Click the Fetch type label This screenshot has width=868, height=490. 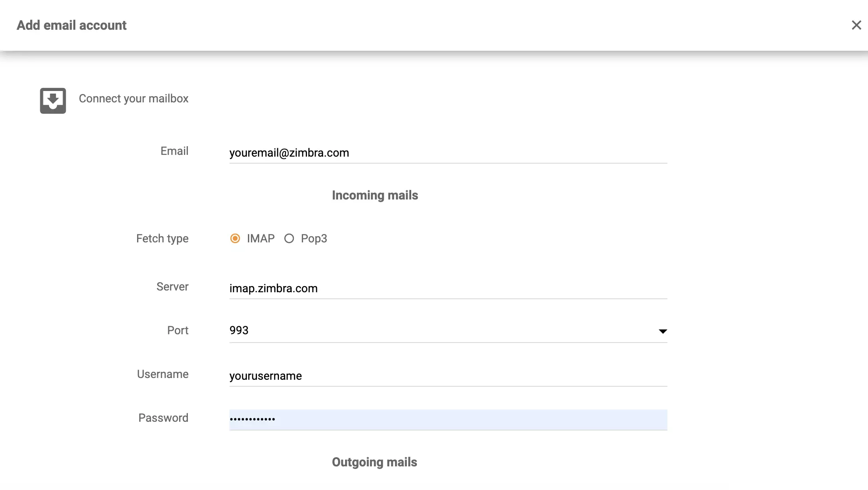pyautogui.click(x=162, y=238)
